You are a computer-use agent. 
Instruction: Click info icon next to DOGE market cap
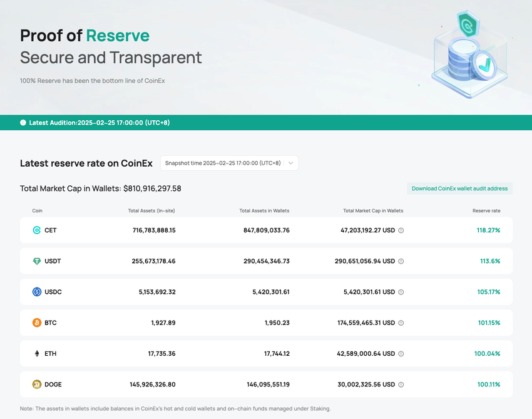401,385
